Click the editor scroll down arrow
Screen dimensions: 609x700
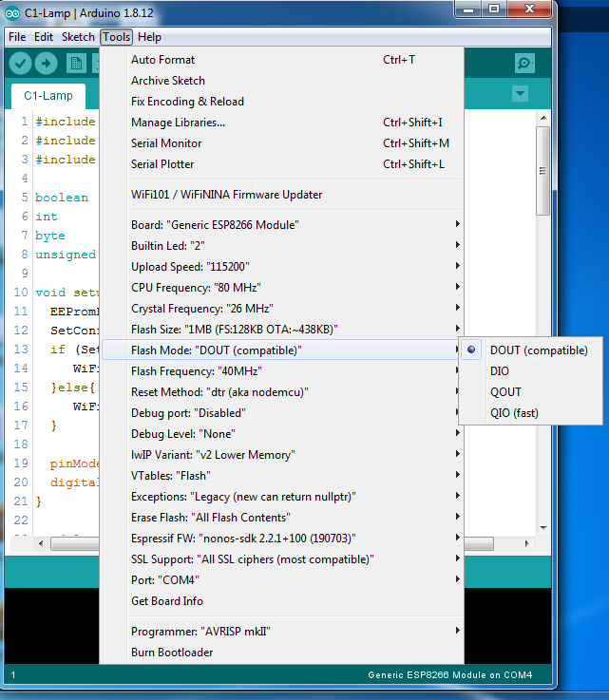(x=543, y=528)
